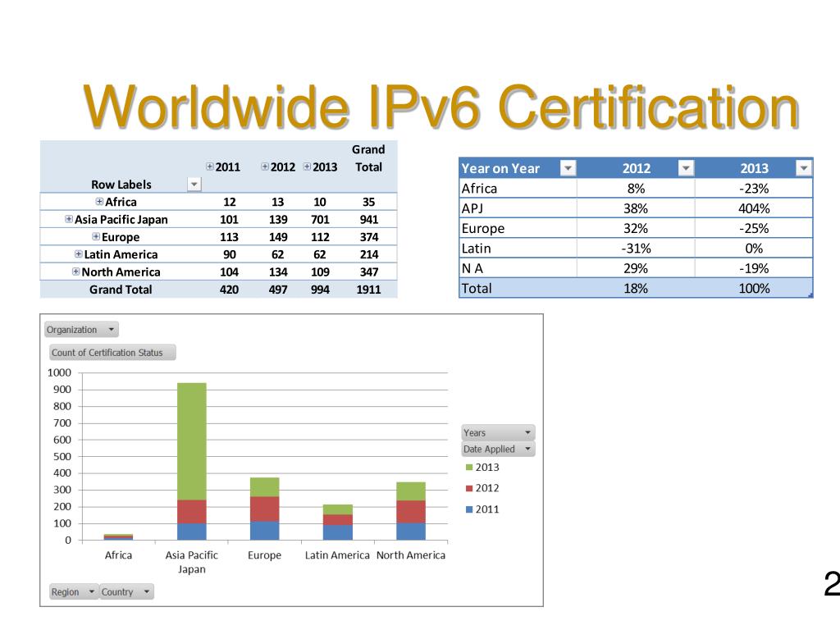Select the blue 2011 legend swatch
Screen dimensions: 840x630
[469, 509]
